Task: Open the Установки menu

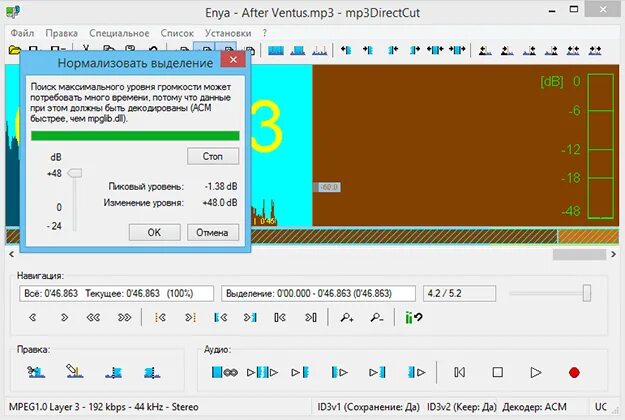Action: 228,33
